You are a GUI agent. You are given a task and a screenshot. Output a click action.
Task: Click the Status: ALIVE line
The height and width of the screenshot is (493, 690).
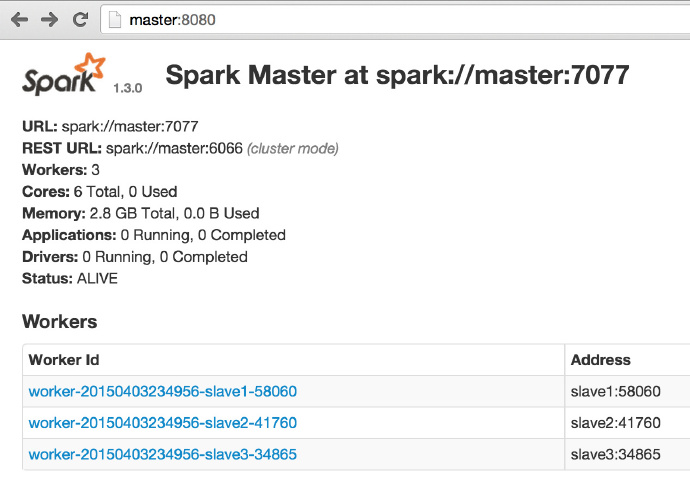click(70, 279)
